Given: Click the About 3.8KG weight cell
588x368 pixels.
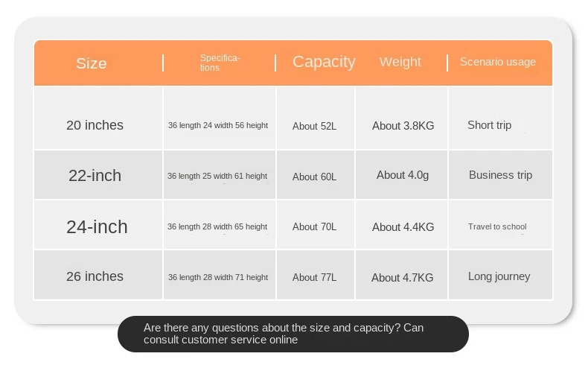Looking at the screenshot, I should pos(403,126).
